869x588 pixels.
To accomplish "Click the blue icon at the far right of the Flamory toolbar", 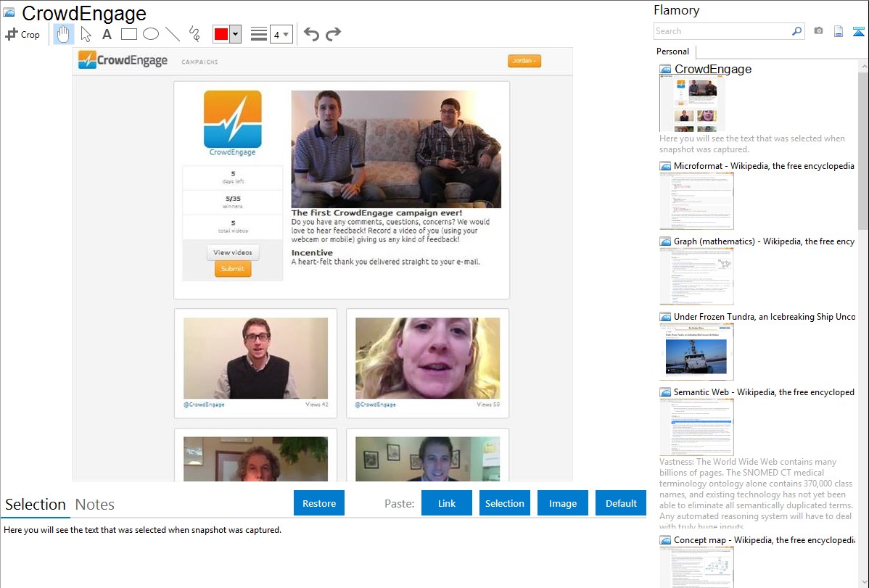I will click(858, 31).
